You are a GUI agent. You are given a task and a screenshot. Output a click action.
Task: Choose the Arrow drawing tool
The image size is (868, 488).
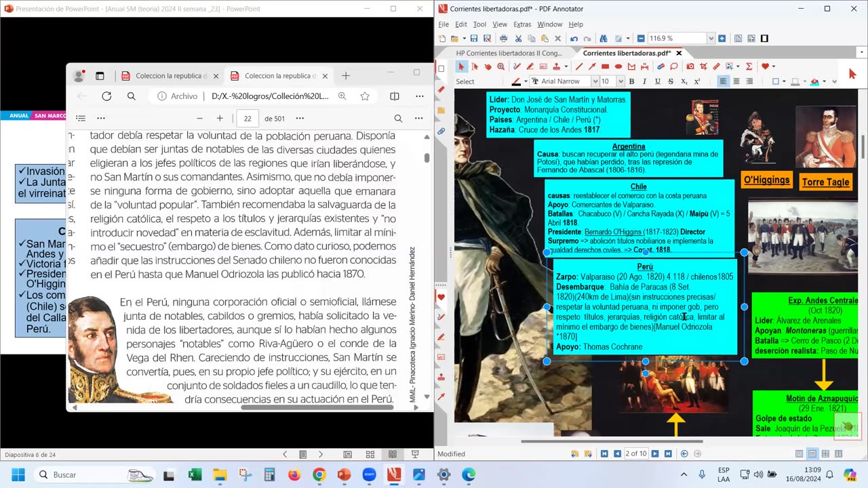[x=592, y=66]
